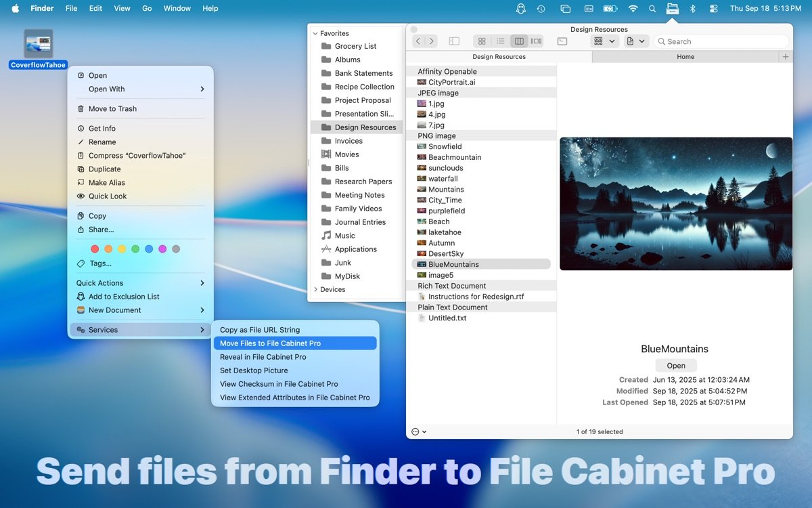The width and height of the screenshot is (812, 508).
Task: Toggle column view mode
Action: tap(519, 41)
